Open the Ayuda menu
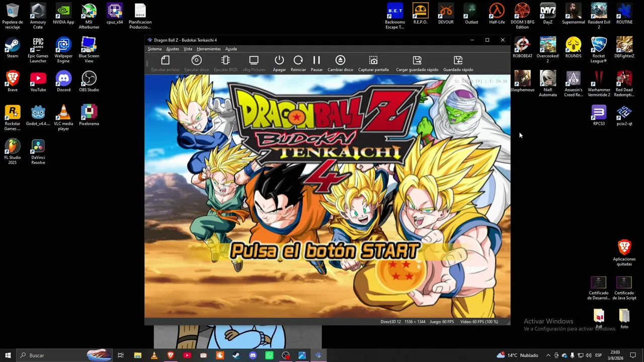This screenshot has width=644, height=362. [x=231, y=49]
